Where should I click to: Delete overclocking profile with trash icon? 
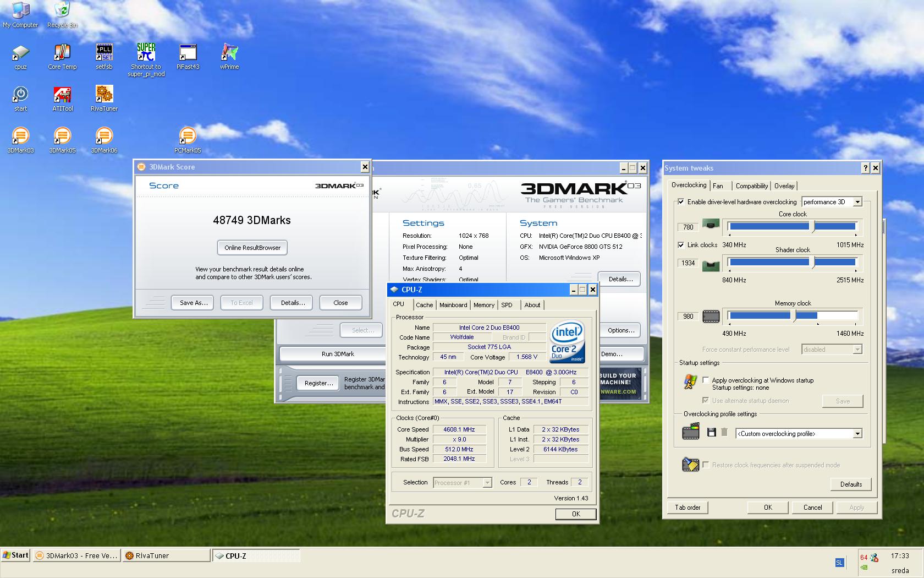[724, 433]
